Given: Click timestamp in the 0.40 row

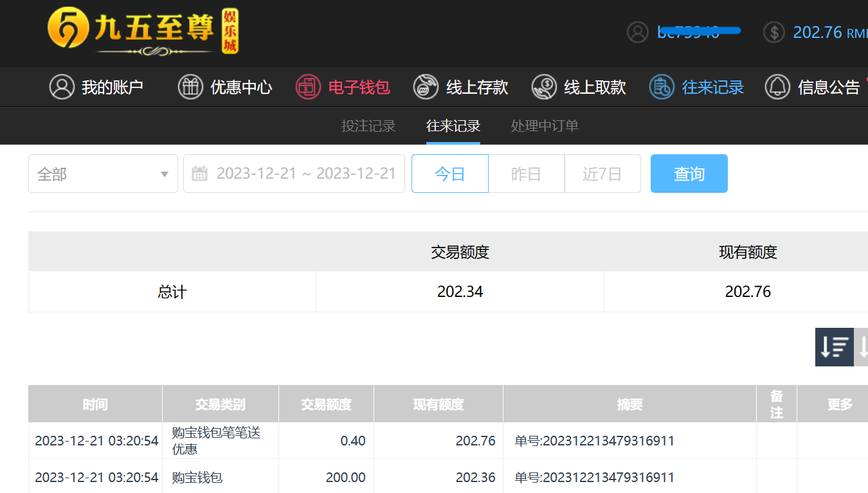Looking at the screenshot, I should point(96,441).
